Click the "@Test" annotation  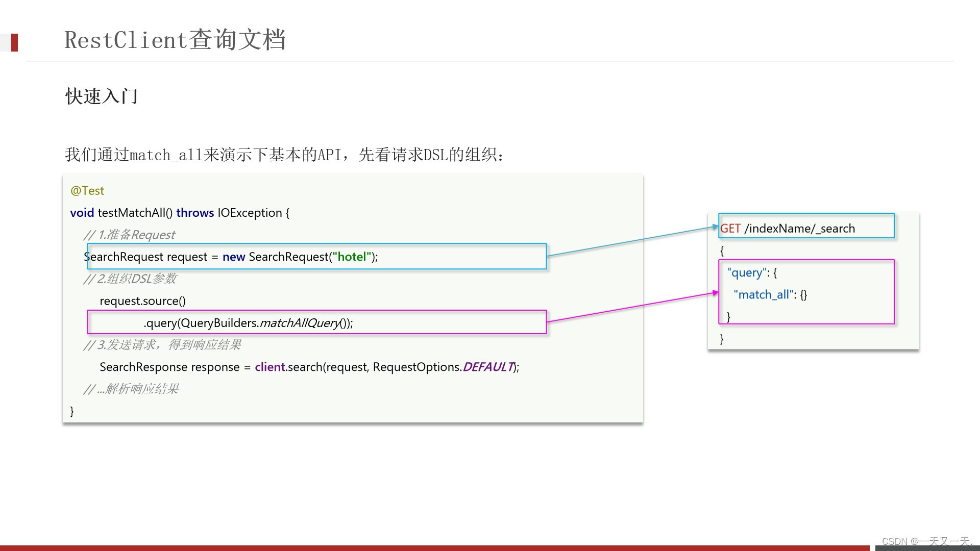click(87, 191)
